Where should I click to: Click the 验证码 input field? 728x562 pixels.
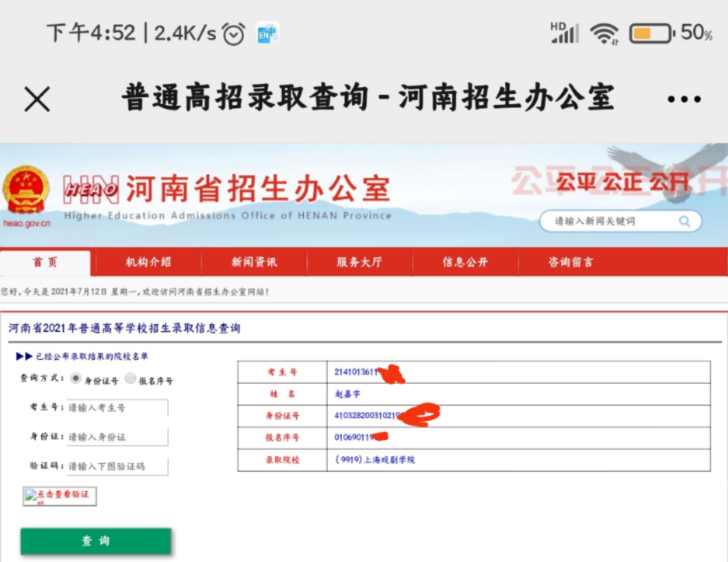117,466
